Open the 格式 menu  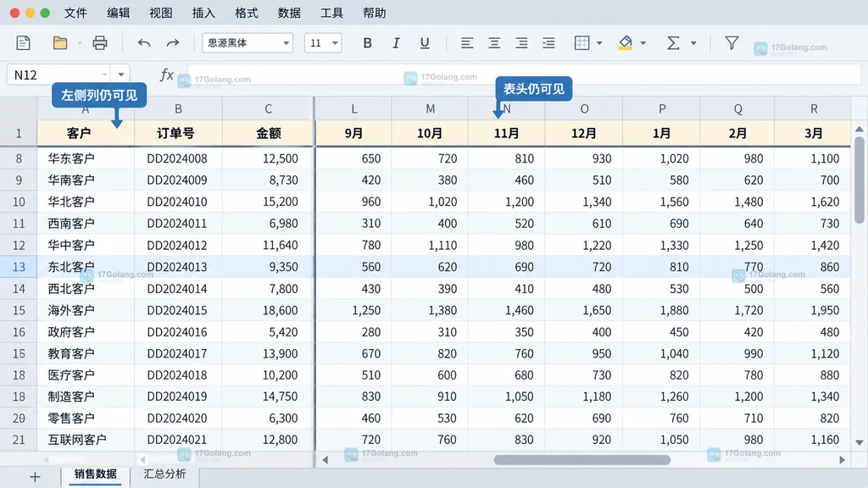pos(246,13)
